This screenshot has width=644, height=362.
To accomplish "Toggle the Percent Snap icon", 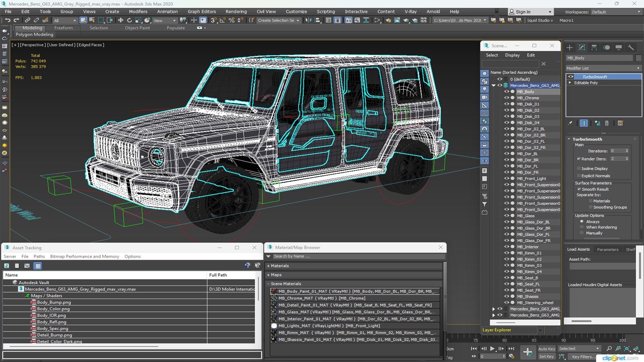I will pos(231,20).
